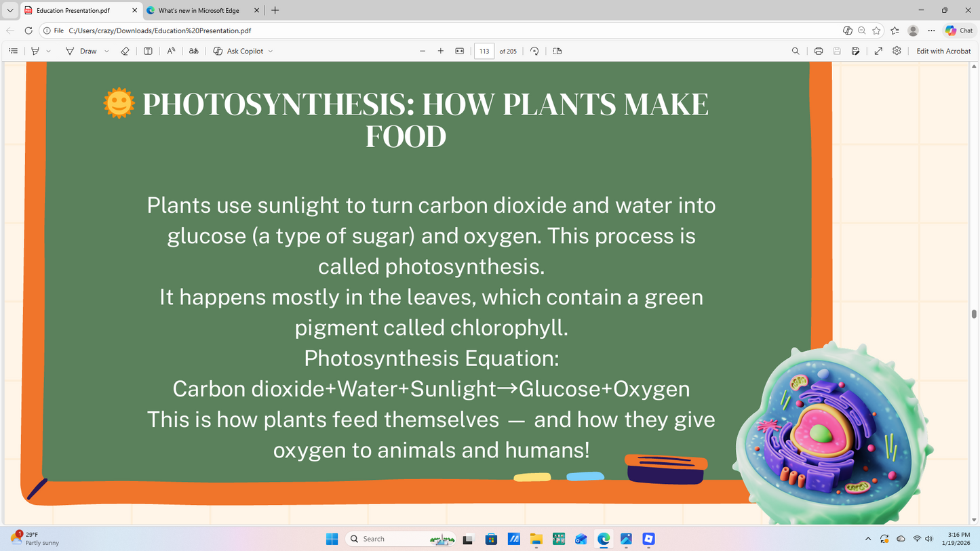Screen dimensions: 980x551
Task: Switch to What's new in Microsoft Edge tab
Action: (203, 10)
